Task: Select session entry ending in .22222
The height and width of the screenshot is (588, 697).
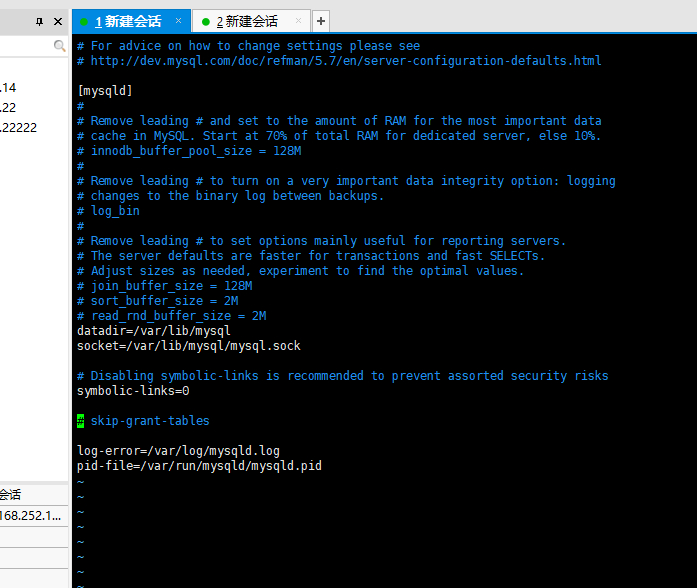Action: (19, 128)
